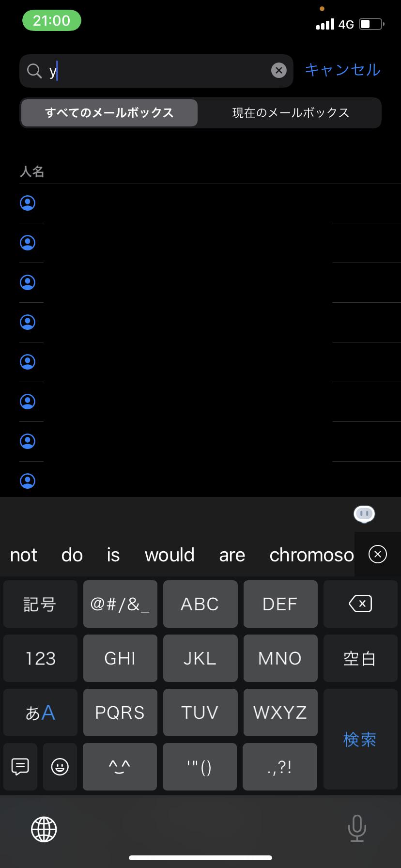
Task: Dismiss the word suggestions bar
Action: (x=378, y=554)
